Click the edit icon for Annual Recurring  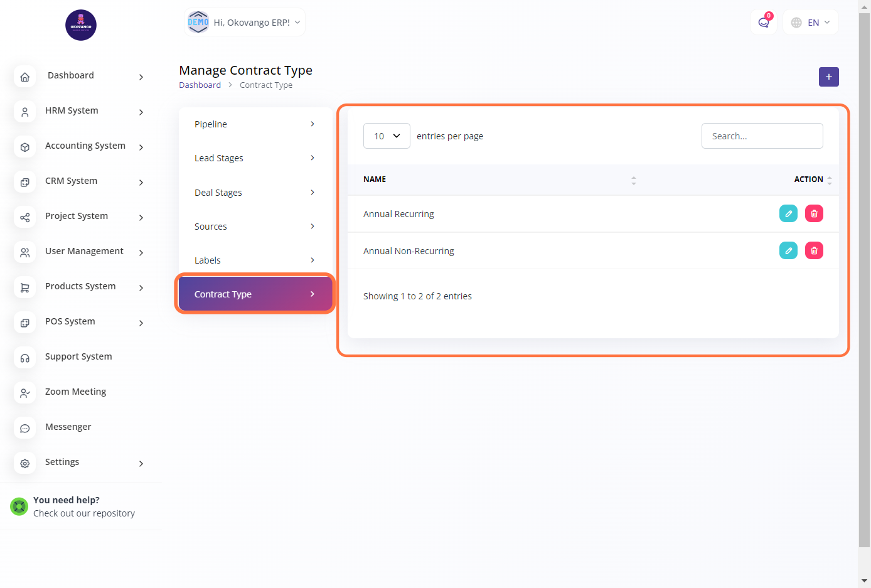pos(788,214)
